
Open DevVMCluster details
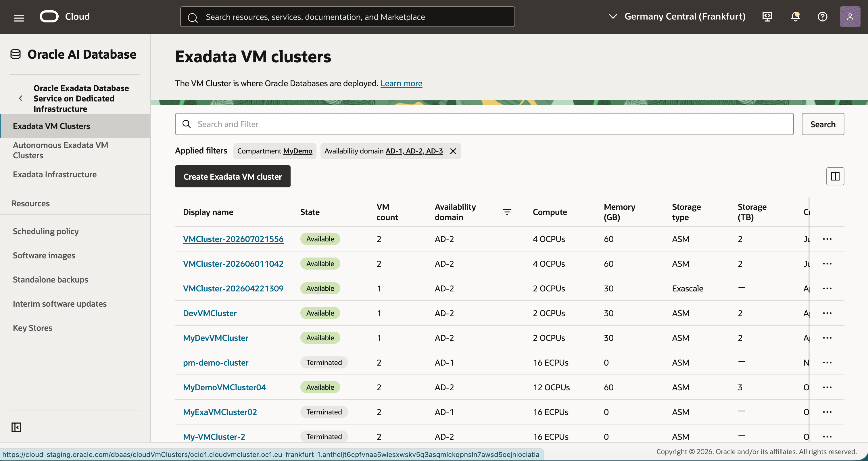[210, 313]
